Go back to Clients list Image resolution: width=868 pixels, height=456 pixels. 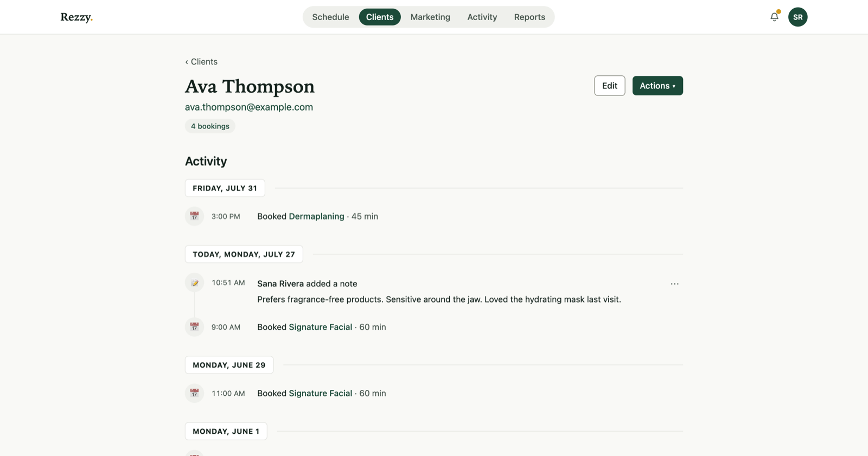pyautogui.click(x=201, y=62)
